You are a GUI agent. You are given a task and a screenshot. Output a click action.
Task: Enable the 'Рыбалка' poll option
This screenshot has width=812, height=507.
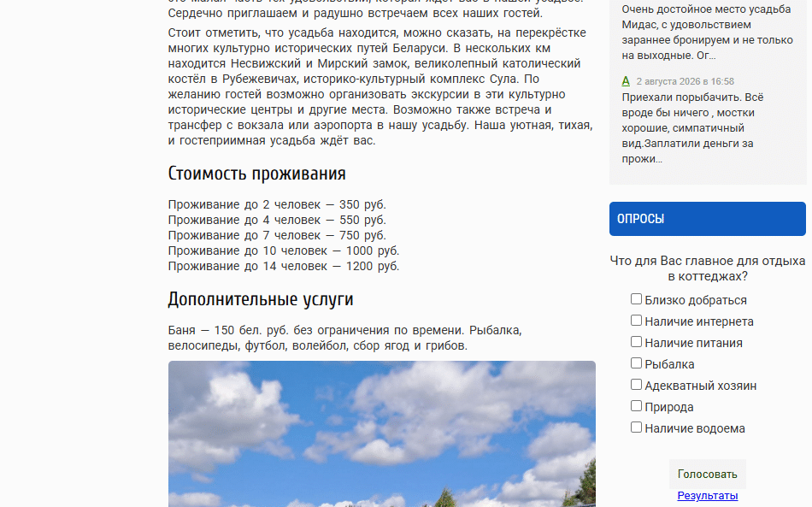(636, 363)
